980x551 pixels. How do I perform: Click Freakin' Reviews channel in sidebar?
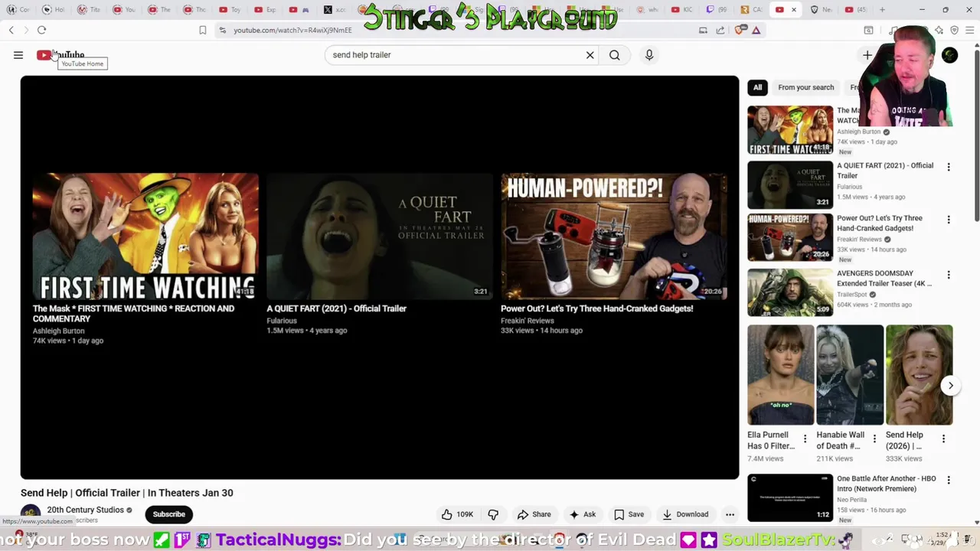pos(859,239)
